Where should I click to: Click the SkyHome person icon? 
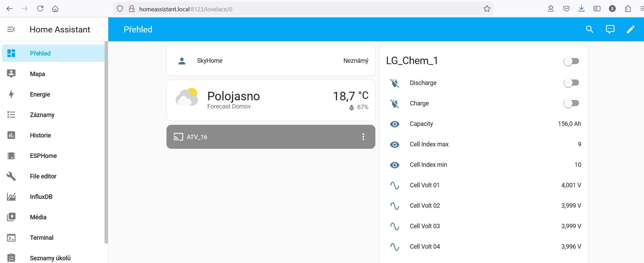click(x=182, y=61)
